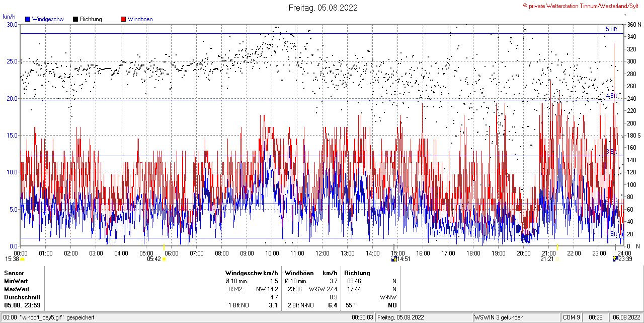The height and width of the screenshot is (323, 644).
Task: Click the Windgeschw legend label
Action: pyautogui.click(x=48, y=19)
